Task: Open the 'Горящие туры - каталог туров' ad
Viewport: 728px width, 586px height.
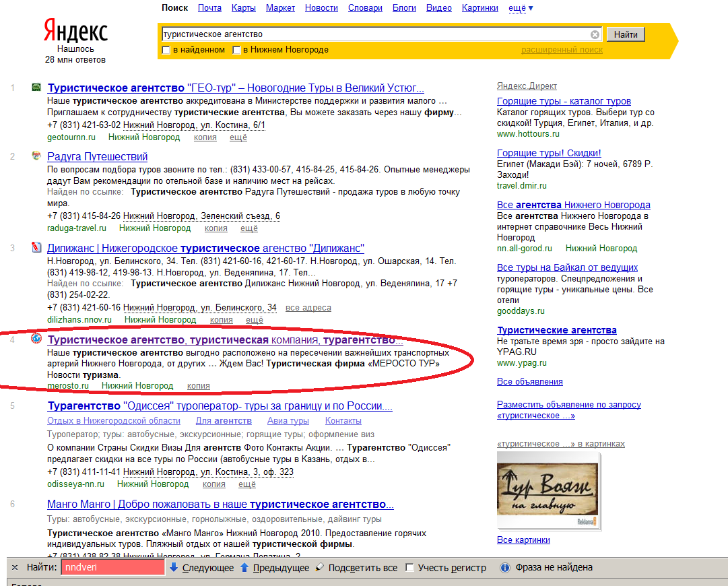Action: 564,101
